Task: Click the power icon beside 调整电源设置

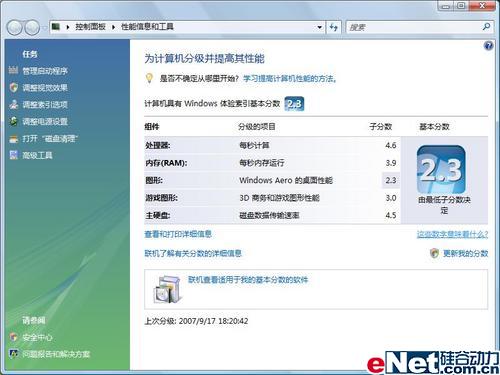Action: (14, 121)
